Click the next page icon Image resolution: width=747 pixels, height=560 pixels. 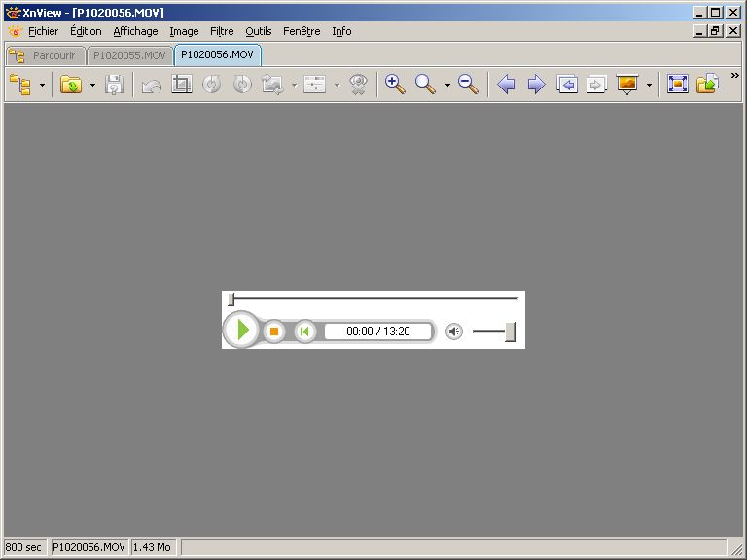(596, 85)
